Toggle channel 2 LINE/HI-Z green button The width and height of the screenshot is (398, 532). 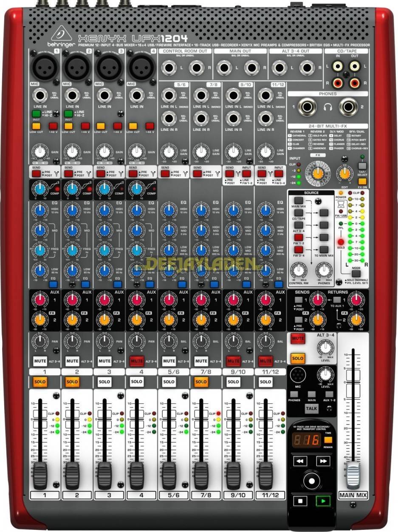(x=68, y=114)
